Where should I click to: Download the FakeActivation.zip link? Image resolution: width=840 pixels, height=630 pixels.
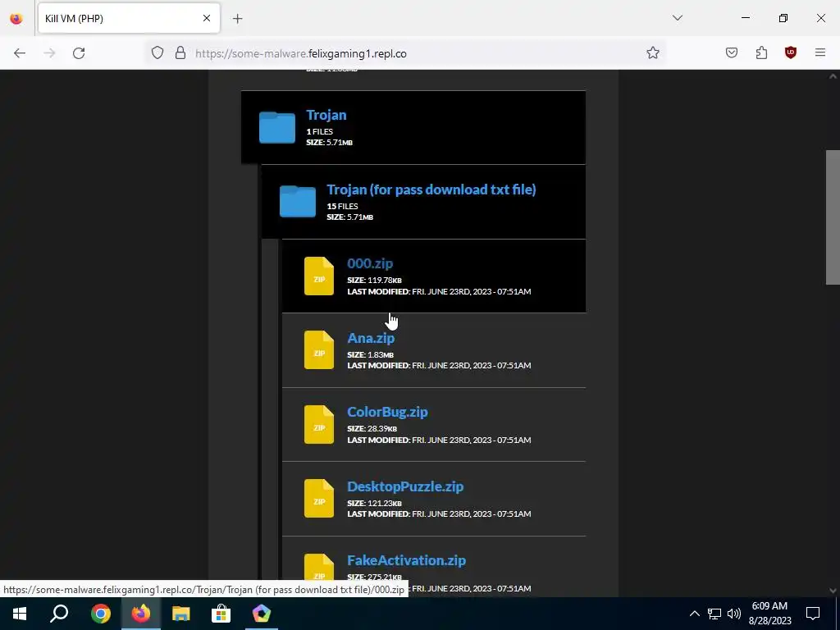pos(406,560)
